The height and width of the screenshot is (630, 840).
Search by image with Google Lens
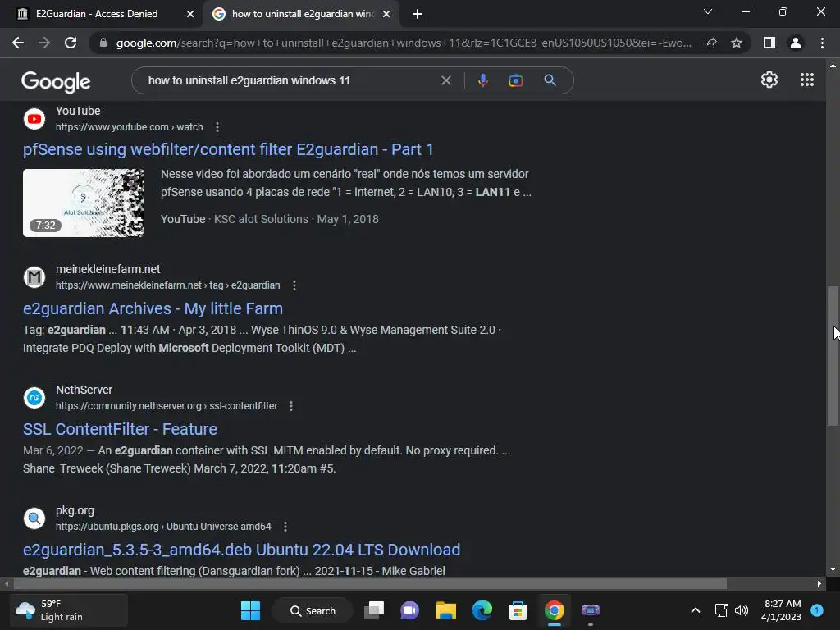[x=515, y=80]
